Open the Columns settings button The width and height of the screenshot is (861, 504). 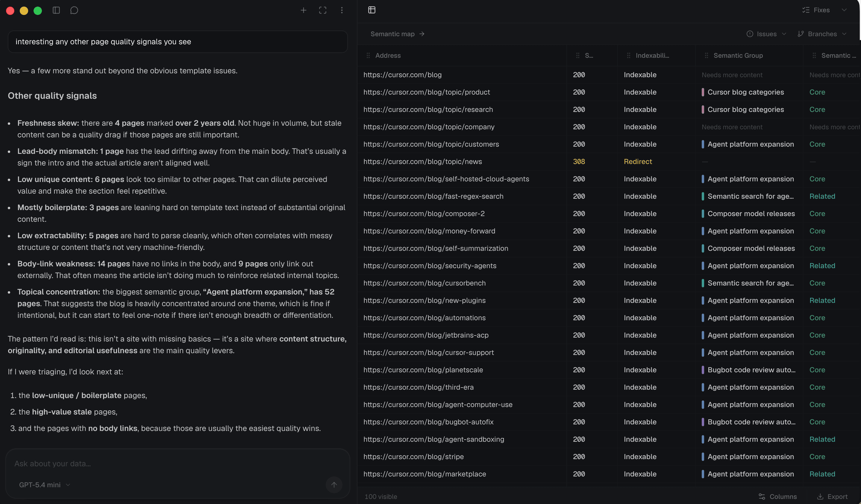(x=777, y=497)
